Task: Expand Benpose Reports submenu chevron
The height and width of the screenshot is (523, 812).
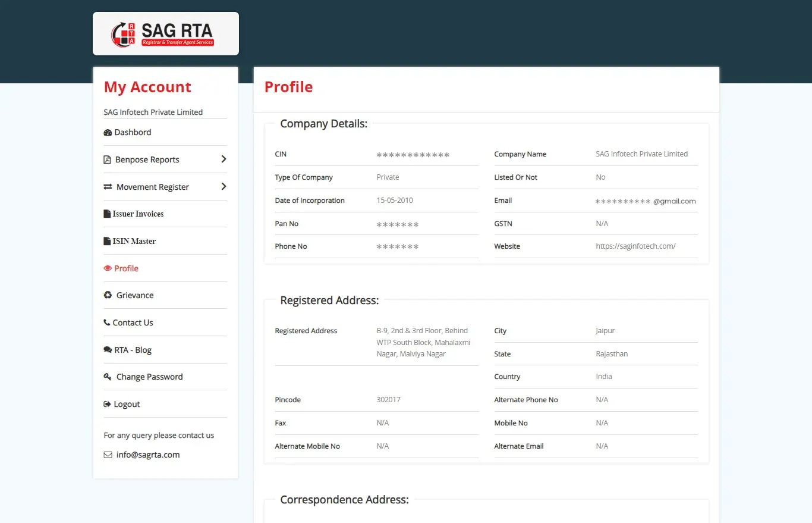Action: click(x=224, y=159)
